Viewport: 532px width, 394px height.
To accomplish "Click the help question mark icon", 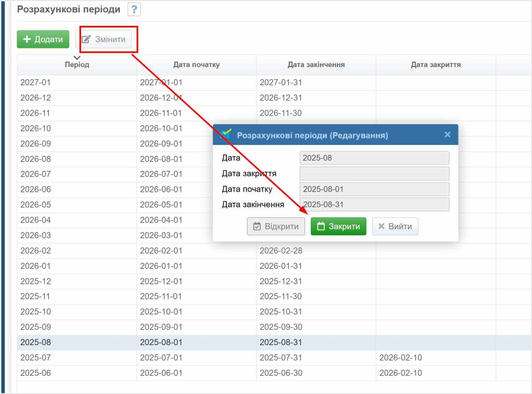I will pyautogui.click(x=134, y=9).
